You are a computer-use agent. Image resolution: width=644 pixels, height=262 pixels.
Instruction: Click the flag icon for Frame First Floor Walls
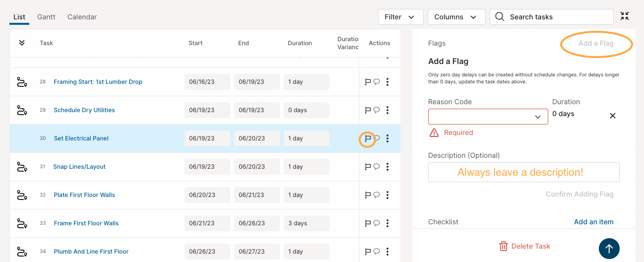tap(368, 223)
